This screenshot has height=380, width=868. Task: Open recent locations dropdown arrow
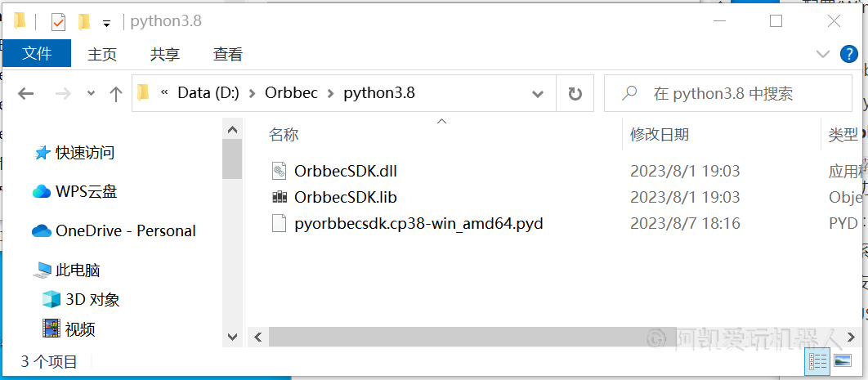pyautogui.click(x=92, y=93)
